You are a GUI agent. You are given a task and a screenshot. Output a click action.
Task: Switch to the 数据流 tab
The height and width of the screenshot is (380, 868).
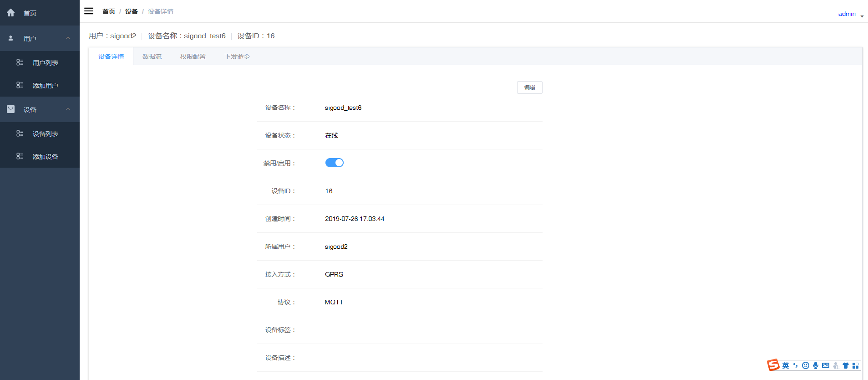[152, 56]
